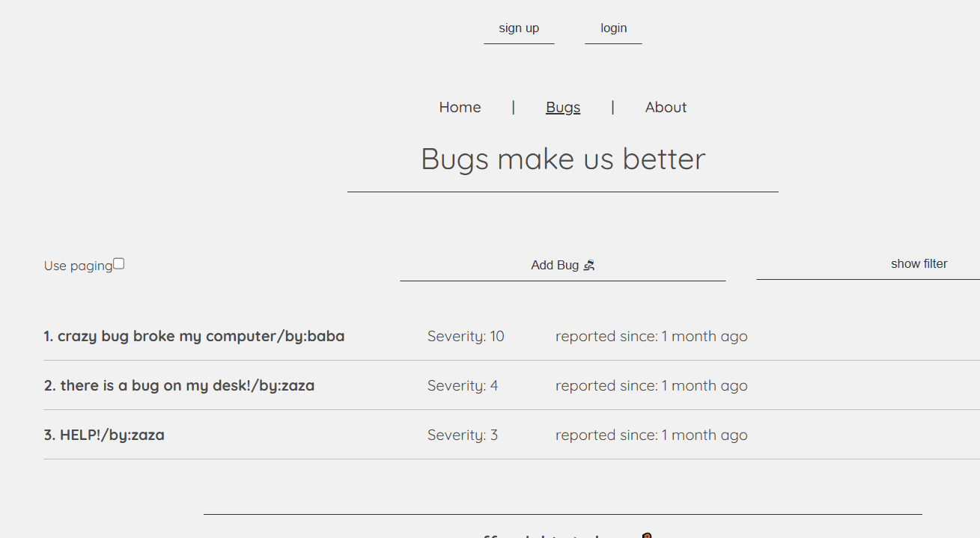Click author name baba on first bug
The width and height of the screenshot is (980, 538).
click(326, 336)
